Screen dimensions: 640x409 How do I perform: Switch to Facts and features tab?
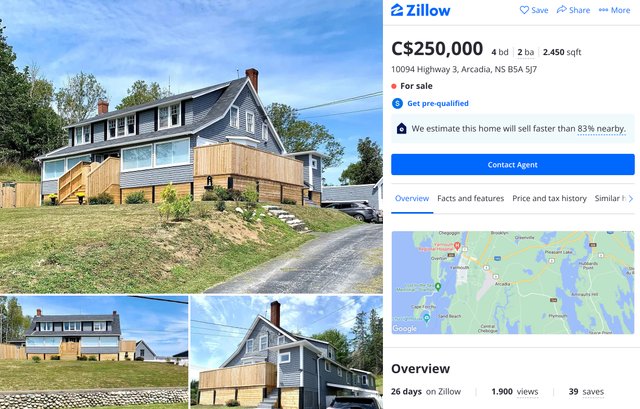tap(471, 198)
